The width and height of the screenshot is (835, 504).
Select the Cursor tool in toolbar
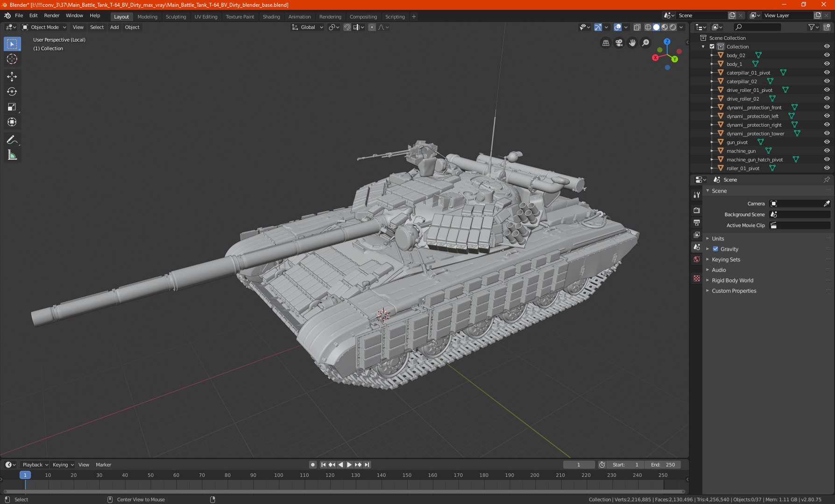(x=12, y=59)
